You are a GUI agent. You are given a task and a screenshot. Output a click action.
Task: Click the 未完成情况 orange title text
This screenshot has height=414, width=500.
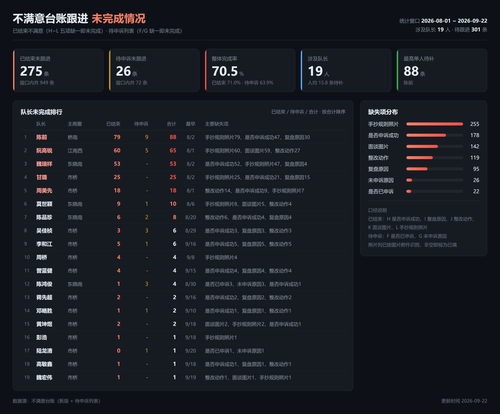[x=119, y=19]
